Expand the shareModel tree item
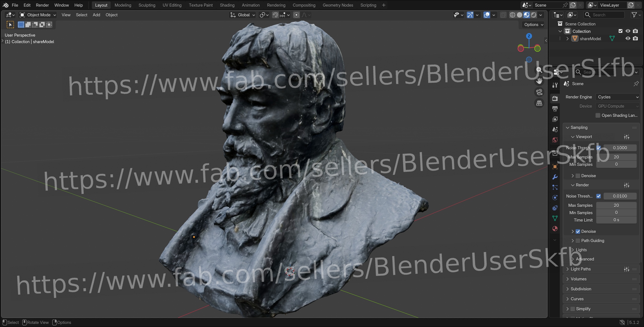 tap(567, 38)
